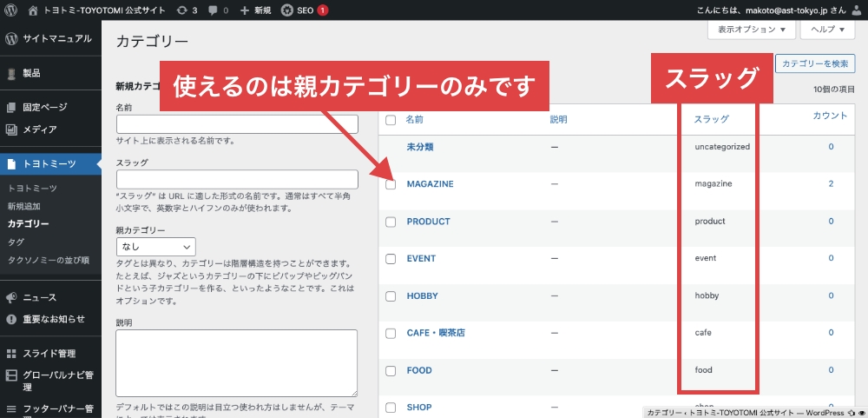Click the カテゴリーを検索 button
The width and height of the screenshot is (868, 418).
pos(815,63)
